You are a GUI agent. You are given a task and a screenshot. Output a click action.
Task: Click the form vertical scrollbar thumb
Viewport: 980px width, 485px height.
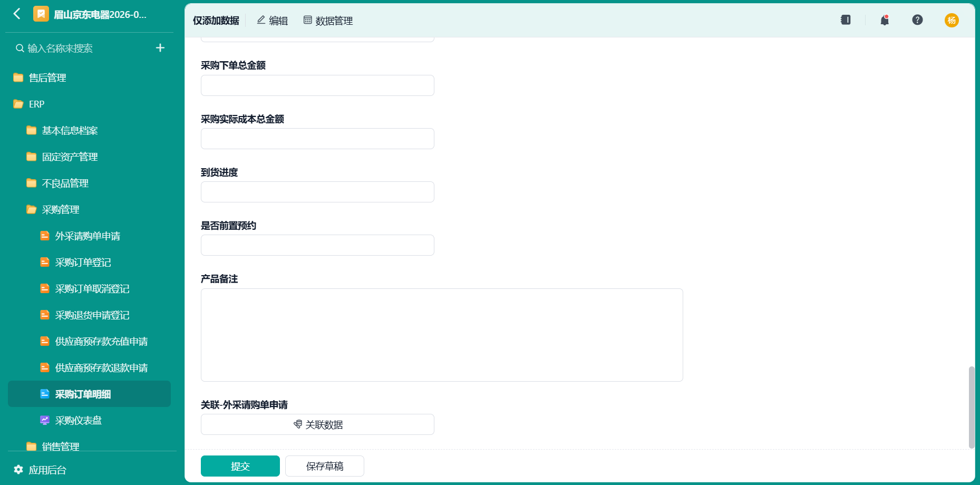pyautogui.click(x=972, y=407)
